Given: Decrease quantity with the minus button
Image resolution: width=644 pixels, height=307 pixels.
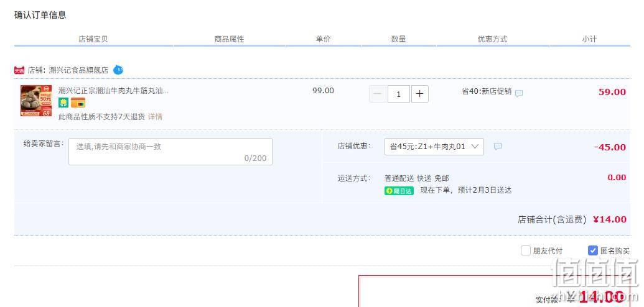Looking at the screenshot, I should click(x=378, y=94).
